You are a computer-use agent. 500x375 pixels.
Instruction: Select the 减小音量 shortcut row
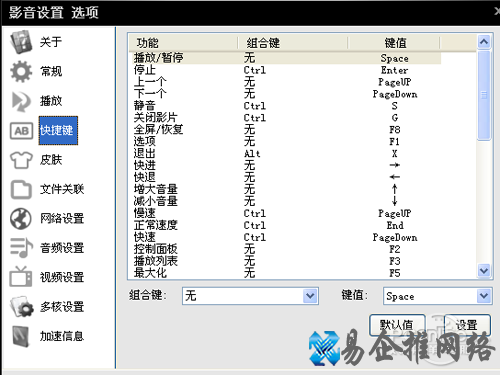click(287, 201)
